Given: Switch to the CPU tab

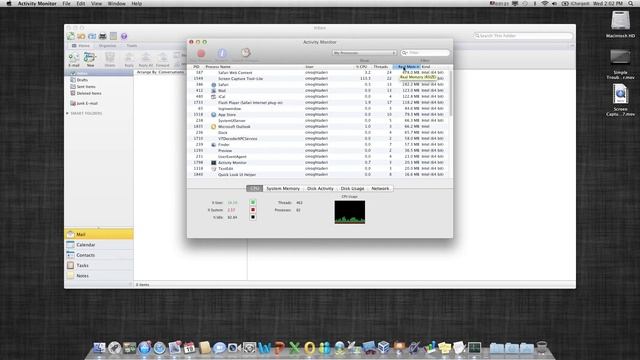Looking at the screenshot, I should 254,189.
